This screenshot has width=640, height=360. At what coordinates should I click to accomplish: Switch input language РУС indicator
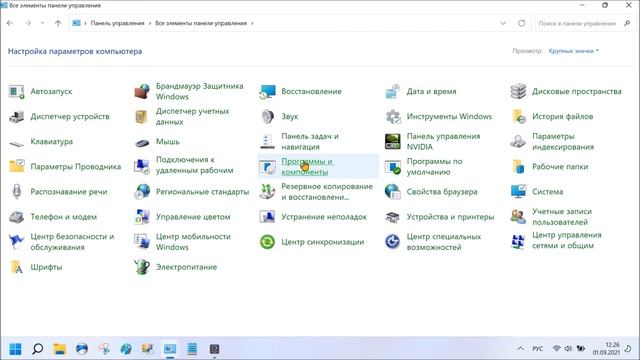point(538,349)
